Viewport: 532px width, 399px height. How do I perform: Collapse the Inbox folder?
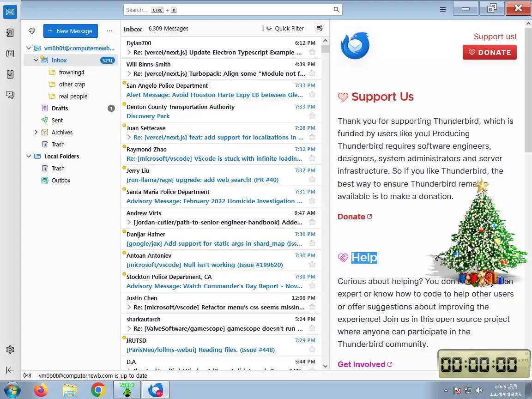(x=36, y=60)
